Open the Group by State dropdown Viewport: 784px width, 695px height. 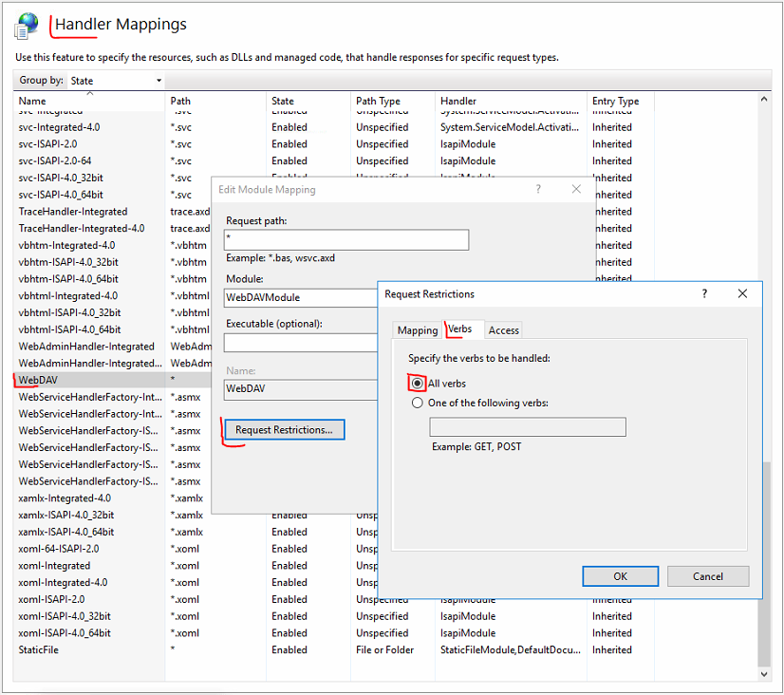coord(116,81)
